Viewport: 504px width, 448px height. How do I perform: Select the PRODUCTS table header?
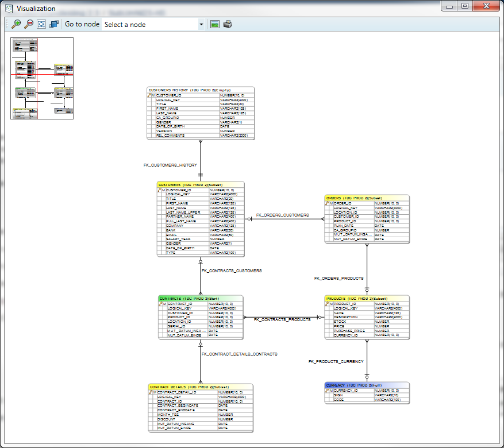(367, 299)
